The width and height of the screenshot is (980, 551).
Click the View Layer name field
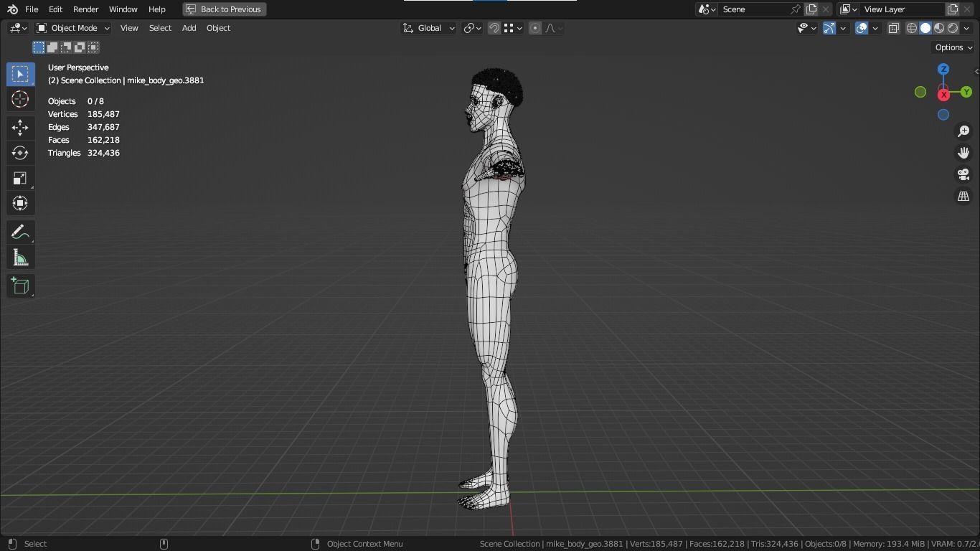click(x=902, y=9)
